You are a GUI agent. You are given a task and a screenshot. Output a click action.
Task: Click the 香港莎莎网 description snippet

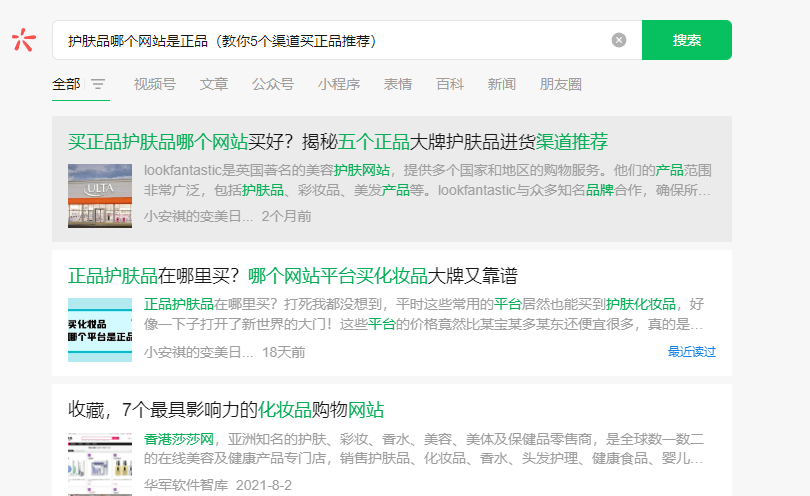(x=424, y=448)
